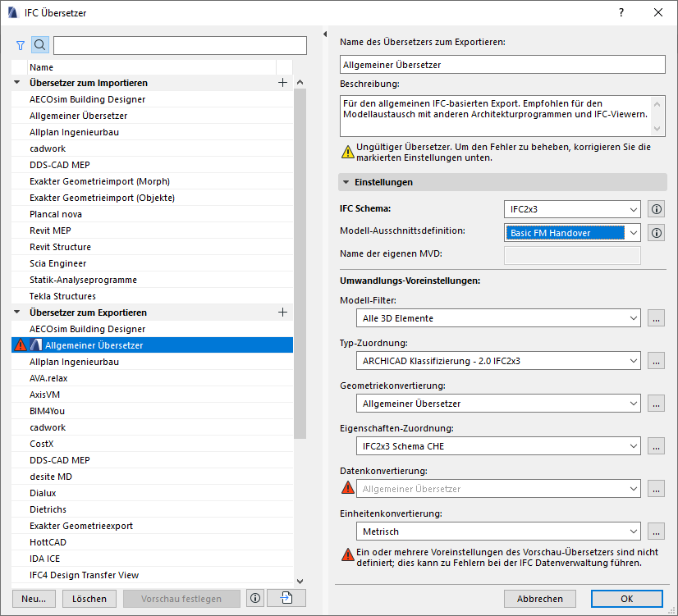Viewport: 678px width, 616px height.
Task: Select BIM4You export translator
Action: 152,411
